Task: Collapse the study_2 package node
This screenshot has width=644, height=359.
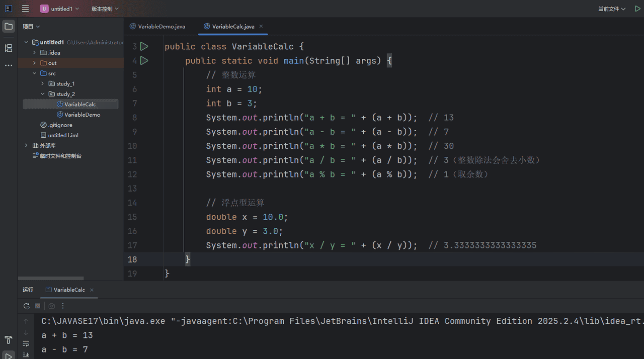Action: 43,94
